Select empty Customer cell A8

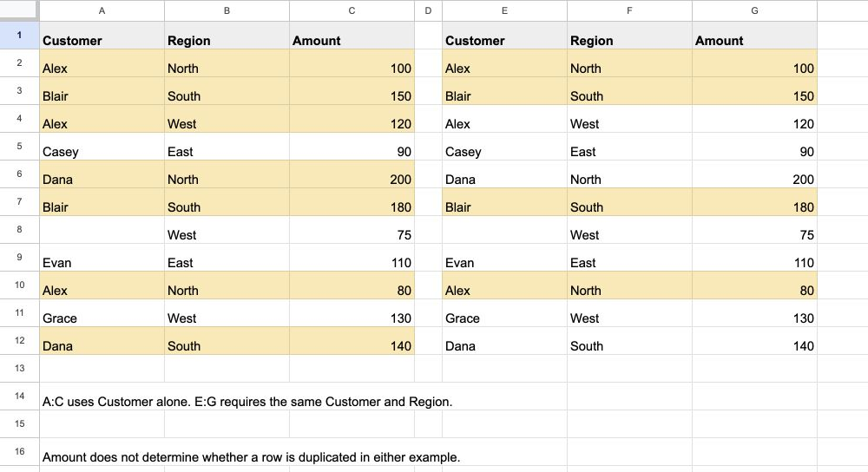[102, 230]
